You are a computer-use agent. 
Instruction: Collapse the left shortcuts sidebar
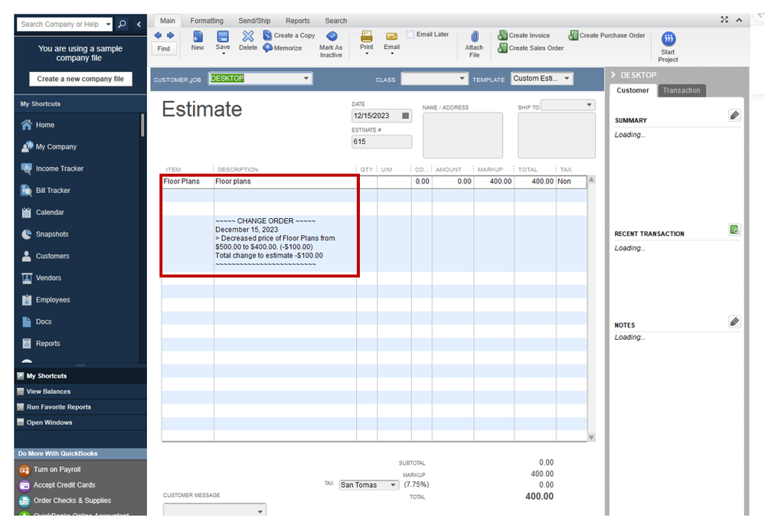[139, 24]
